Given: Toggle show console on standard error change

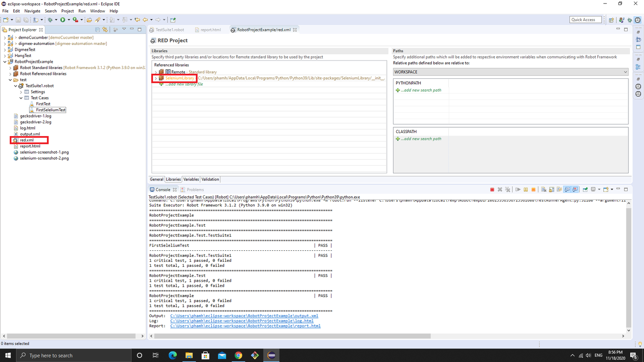Looking at the screenshot, I should [x=575, y=190].
